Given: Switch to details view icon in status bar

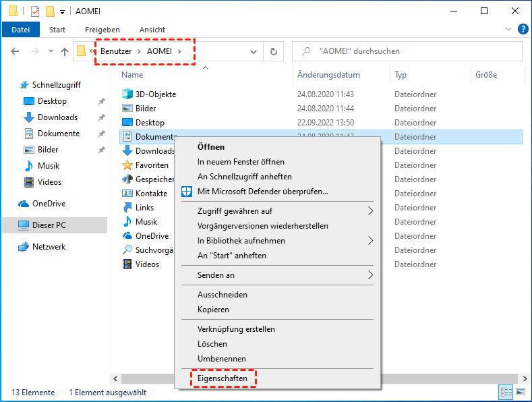Looking at the screenshot, I should pyautogui.click(x=506, y=393).
